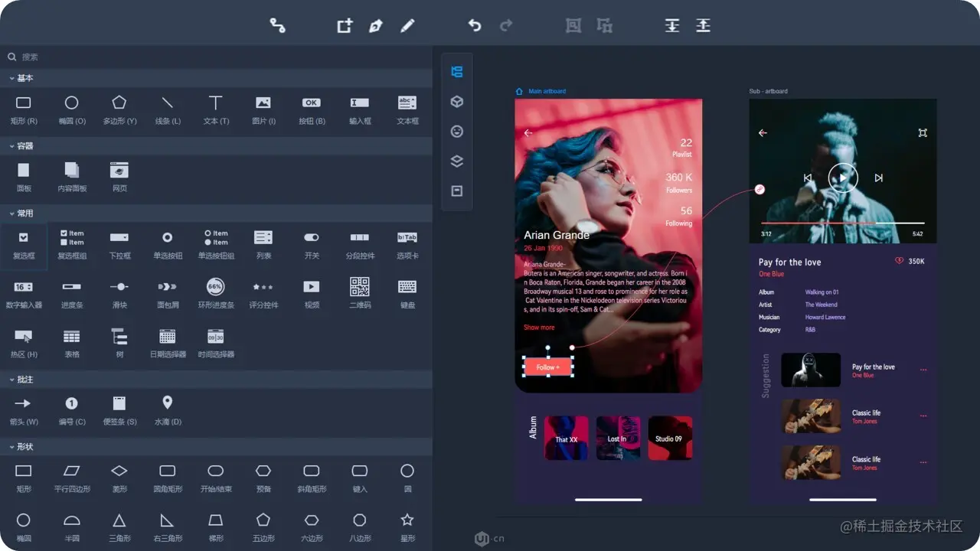Pick the 梯形 trapezoid shape
Image resolution: width=980 pixels, height=551 pixels.
click(216, 527)
